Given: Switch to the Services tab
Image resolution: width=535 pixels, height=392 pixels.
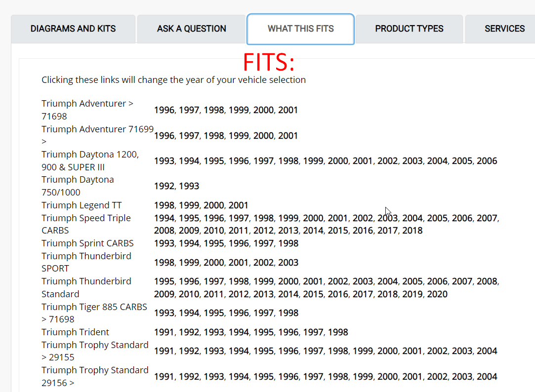Looking at the screenshot, I should (x=504, y=29).
